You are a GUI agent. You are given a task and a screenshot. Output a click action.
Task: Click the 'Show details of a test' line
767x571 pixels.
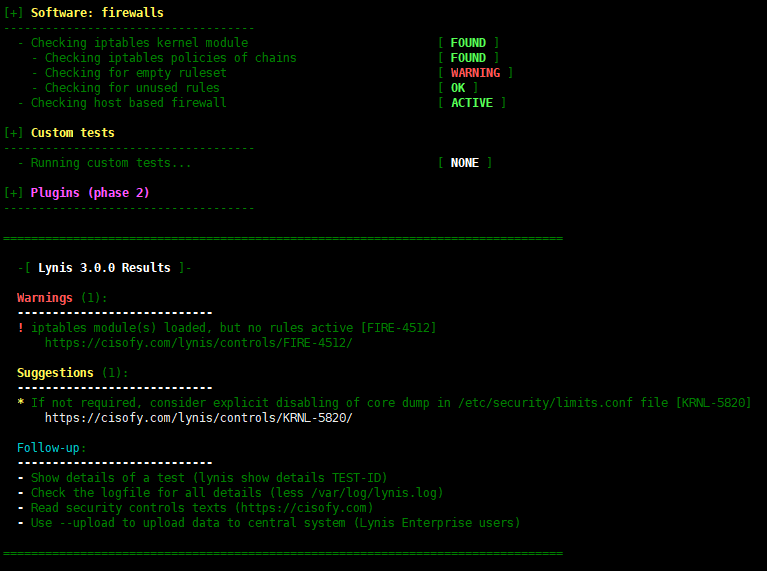tap(209, 478)
